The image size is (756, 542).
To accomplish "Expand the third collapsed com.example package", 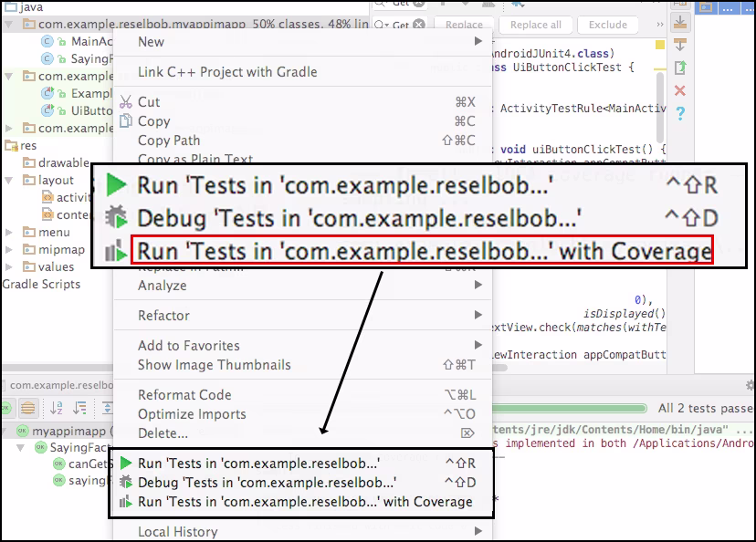I will [9, 128].
